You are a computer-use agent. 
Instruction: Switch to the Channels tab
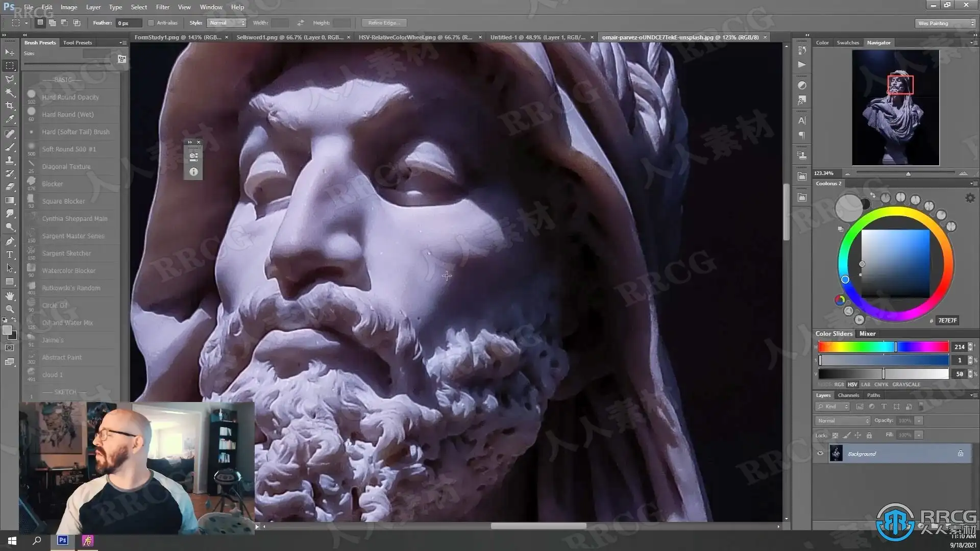(848, 395)
